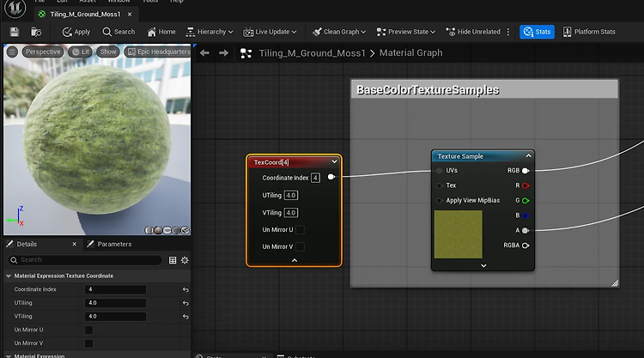This screenshot has width=644, height=358.
Task: Reset VTiling to default
Action: pyautogui.click(x=185, y=317)
